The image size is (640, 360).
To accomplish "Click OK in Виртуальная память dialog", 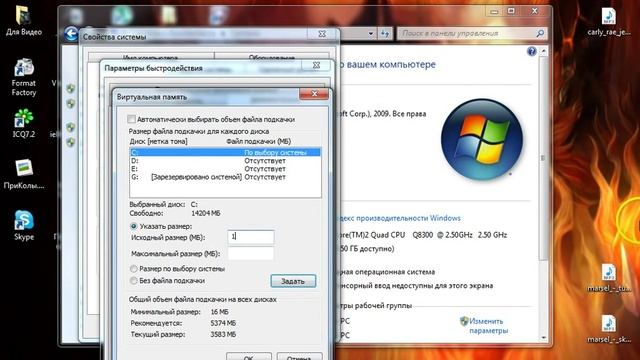I will click(249, 356).
